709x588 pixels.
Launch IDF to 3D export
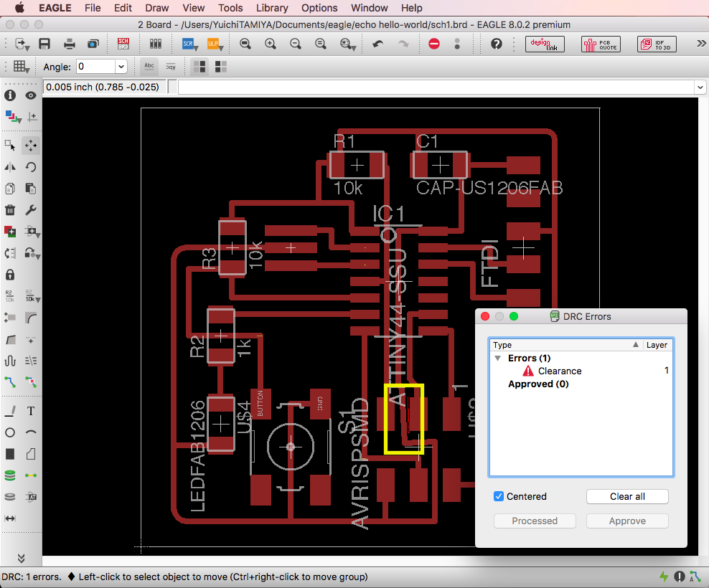click(657, 44)
